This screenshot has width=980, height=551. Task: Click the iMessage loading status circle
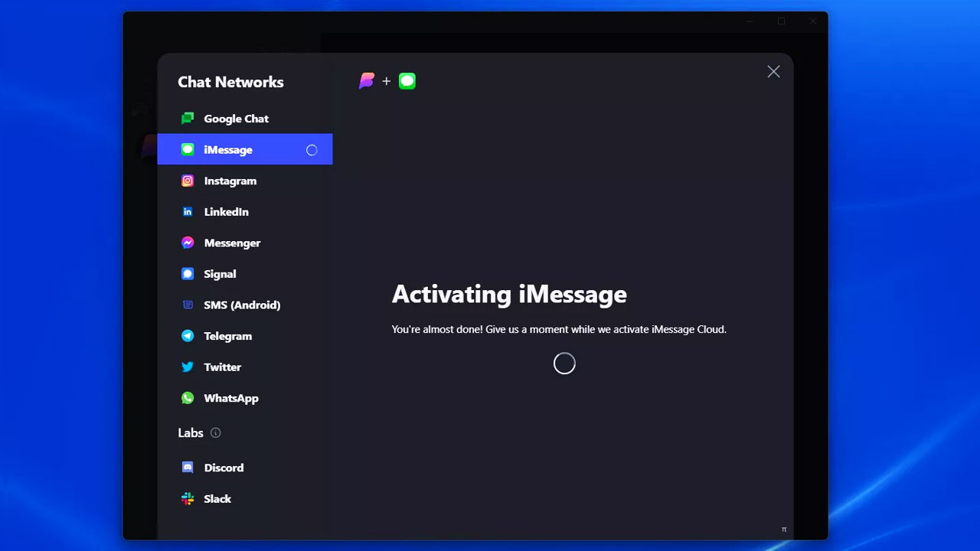coord(312,150)
